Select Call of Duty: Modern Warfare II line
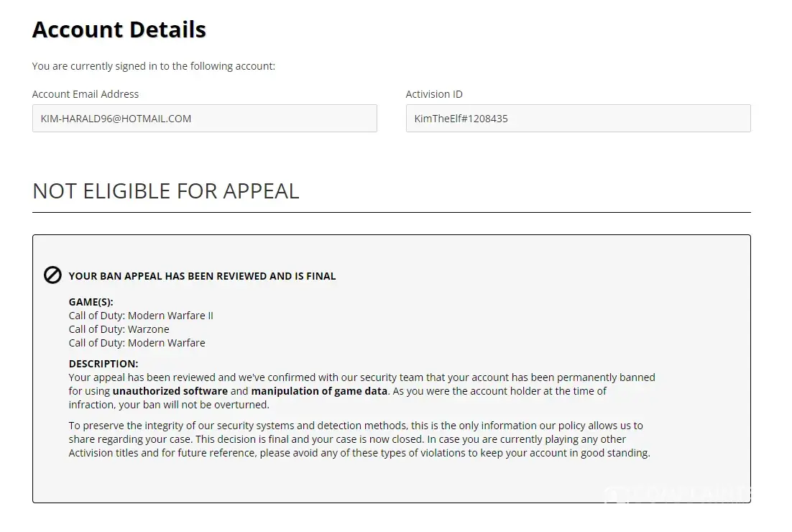The image size is (792, 532). tap(141, 316)
